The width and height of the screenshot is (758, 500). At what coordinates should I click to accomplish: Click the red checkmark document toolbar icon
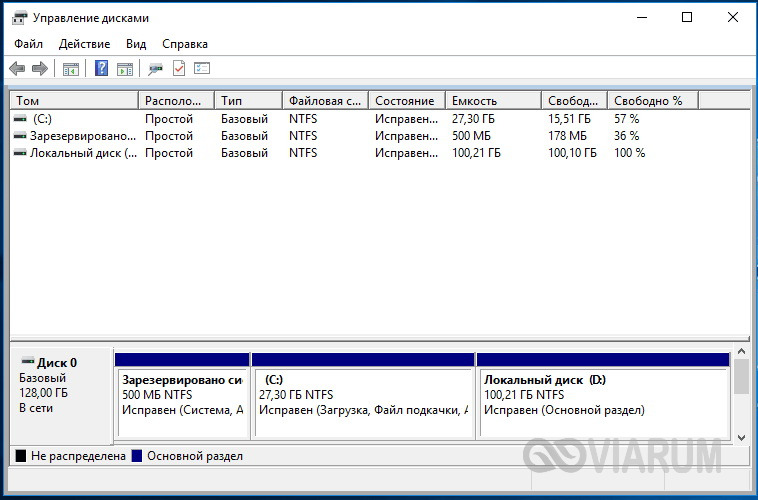point(179,69)
